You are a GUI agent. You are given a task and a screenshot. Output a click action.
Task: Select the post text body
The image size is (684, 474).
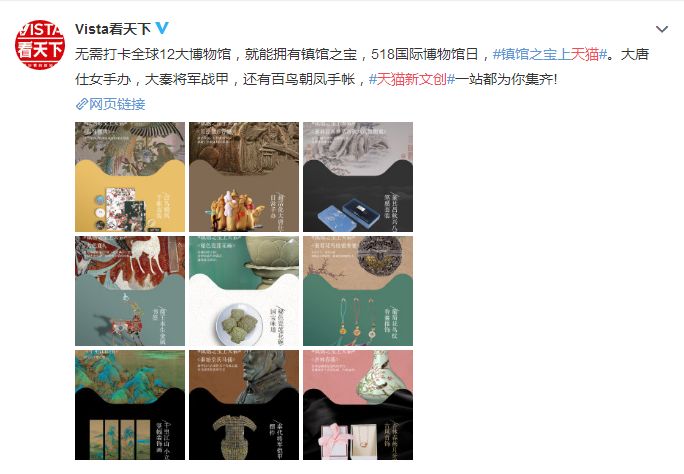click(362, 67)
